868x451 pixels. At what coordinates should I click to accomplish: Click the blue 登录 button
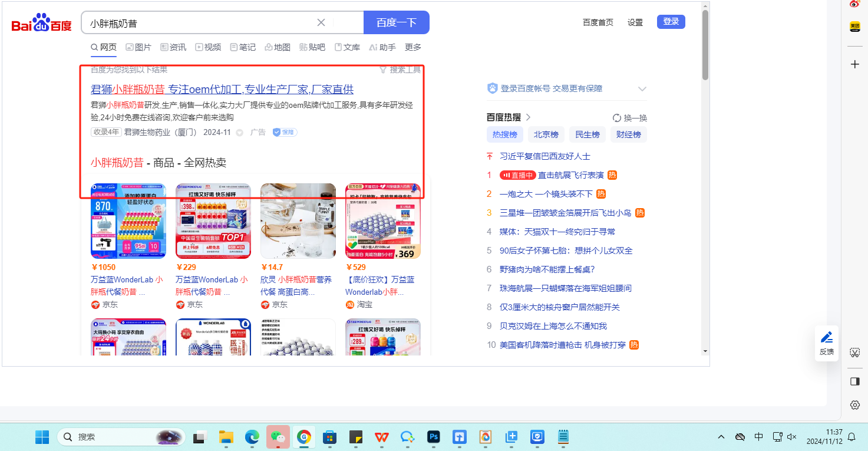(x=671, y=22)
